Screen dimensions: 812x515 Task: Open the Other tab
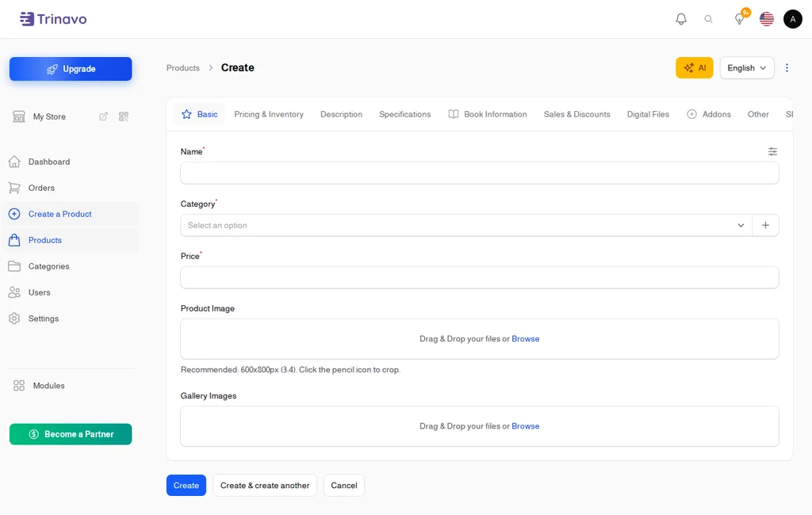pyautogui.click(x=758, y=114)
